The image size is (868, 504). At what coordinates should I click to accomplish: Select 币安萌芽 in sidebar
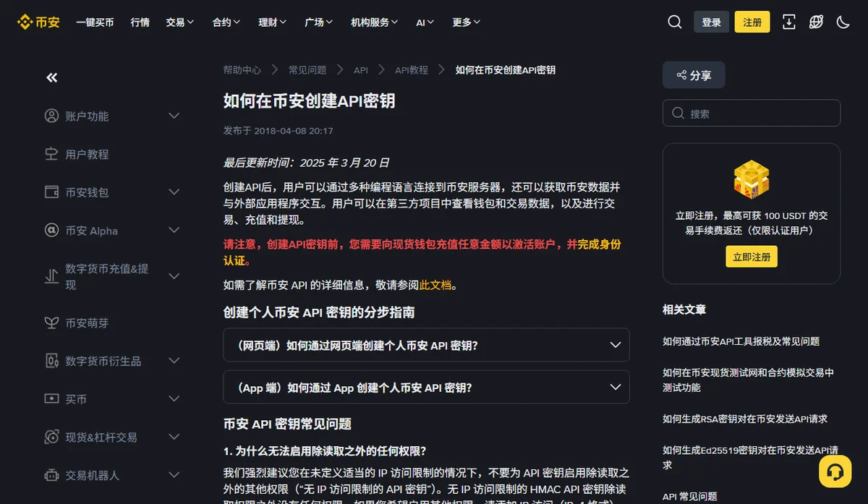point(87,323)
